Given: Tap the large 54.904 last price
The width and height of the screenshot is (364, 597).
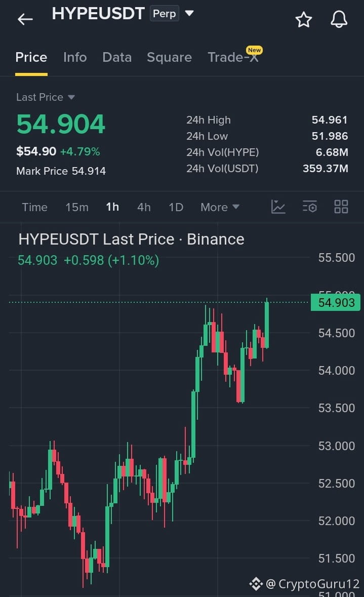Looking at the screenshot, I should pos(61,125).
